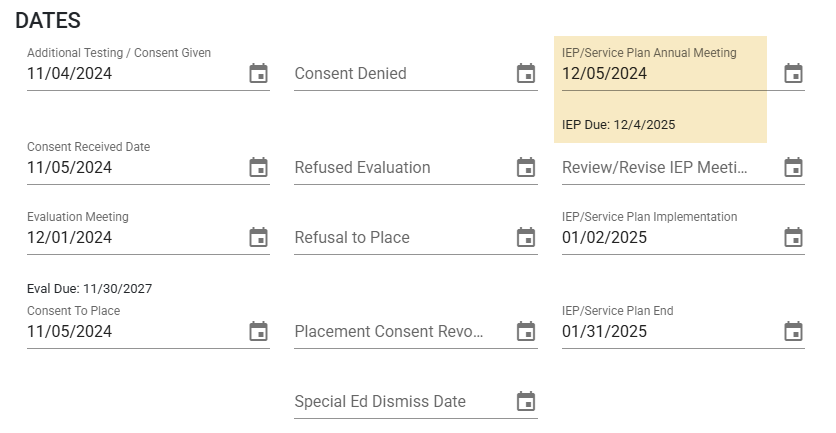Click the Refused Evaluation date field

pos(403,167)
